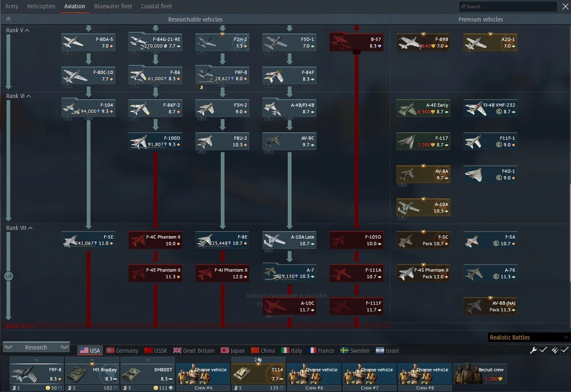This screenshot has width=571, height=392.
Task: Click the A-10A premium aircraft icon
Action: [423, 207]
